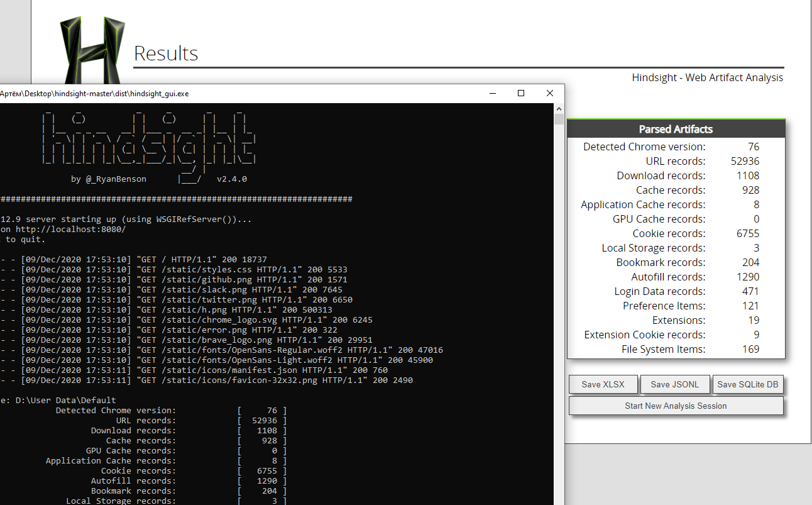Click console 'Download records:' output line
This screenshot has width=812, height=505.
pos(189,430)
